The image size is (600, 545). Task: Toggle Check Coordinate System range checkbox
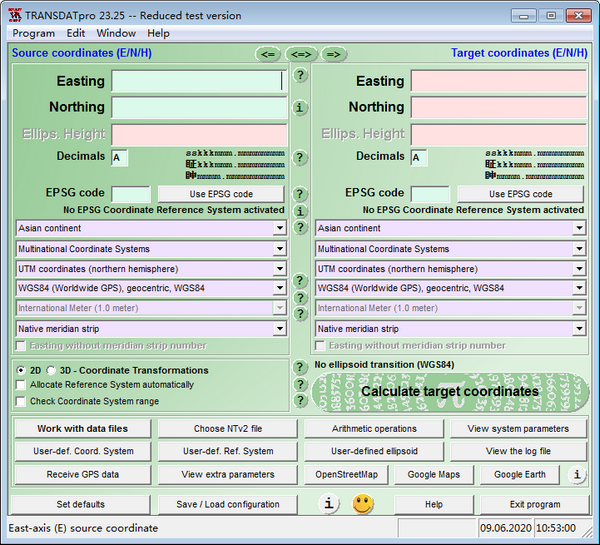22,401
